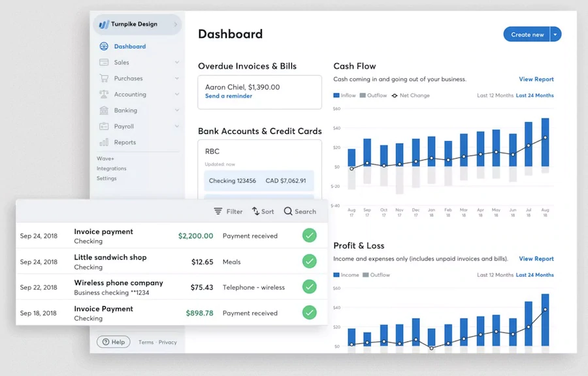Open the Terms link
The width and height of the screenshot is (588, 376).
click(x=146, y=342)
